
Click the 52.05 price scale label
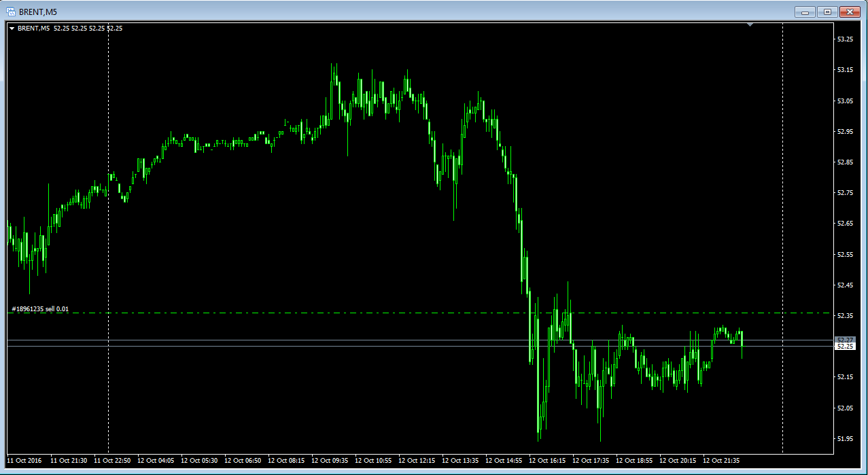tap(845, 408)
